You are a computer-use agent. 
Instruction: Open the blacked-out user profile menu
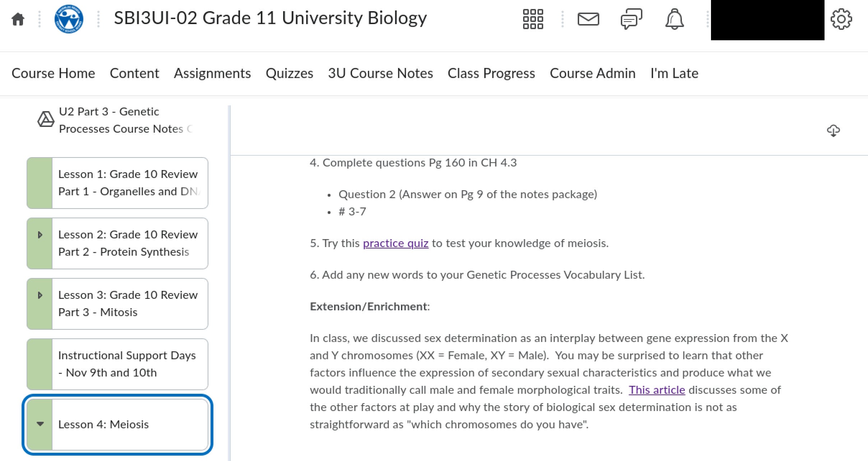tap(767, 20)
